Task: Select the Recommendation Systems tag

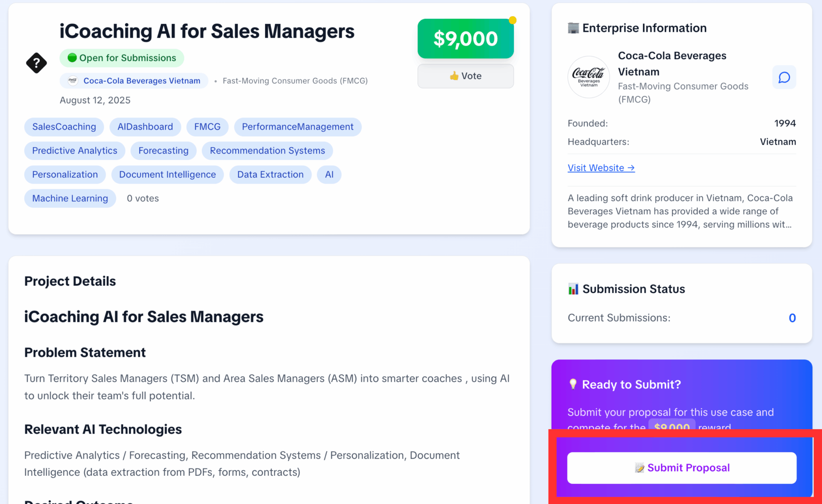Action: [x=267, y=151]
